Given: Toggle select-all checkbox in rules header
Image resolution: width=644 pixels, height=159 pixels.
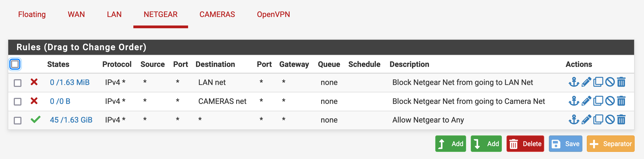Looking at the screenshot, I should coord(15,64).
